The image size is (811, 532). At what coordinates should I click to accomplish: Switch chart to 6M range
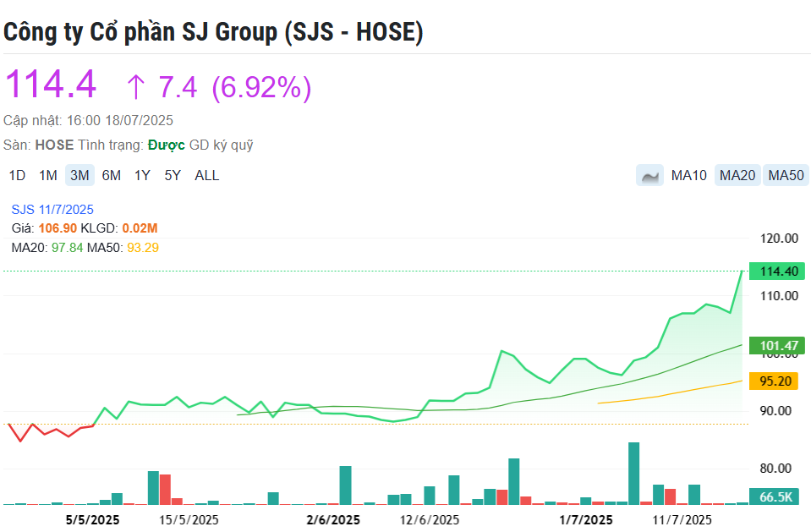pos(111,175)
